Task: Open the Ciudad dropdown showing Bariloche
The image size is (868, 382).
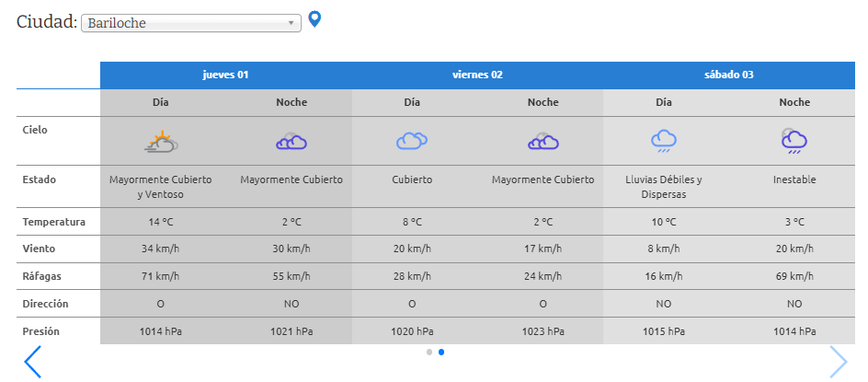Action: [191, 23]
